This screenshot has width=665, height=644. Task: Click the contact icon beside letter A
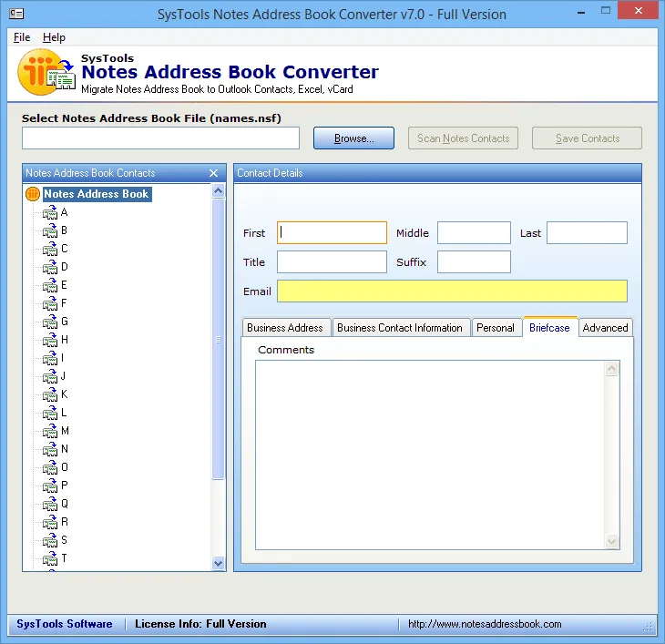click(x=50, y=212)
